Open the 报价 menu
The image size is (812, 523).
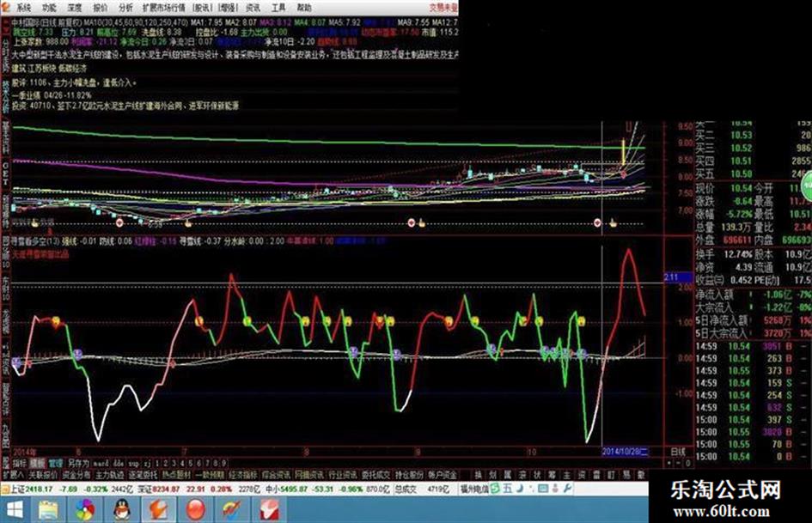[100, 7]
